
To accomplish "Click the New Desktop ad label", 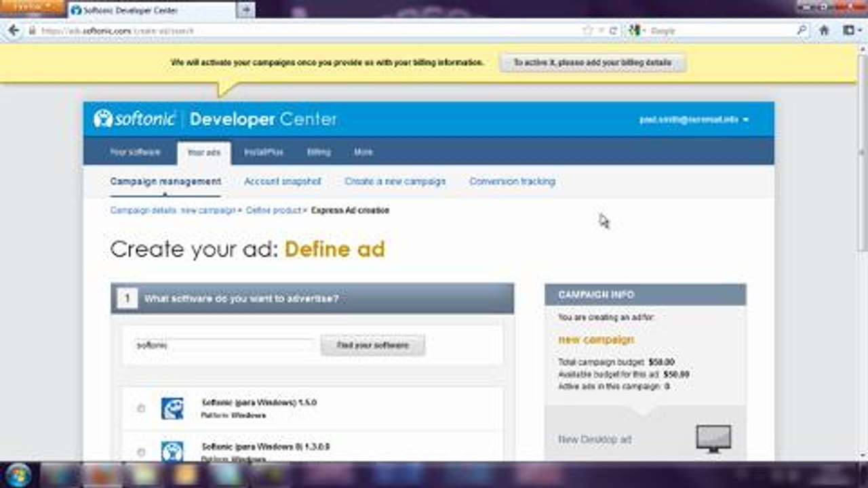I will click(595, 440).
